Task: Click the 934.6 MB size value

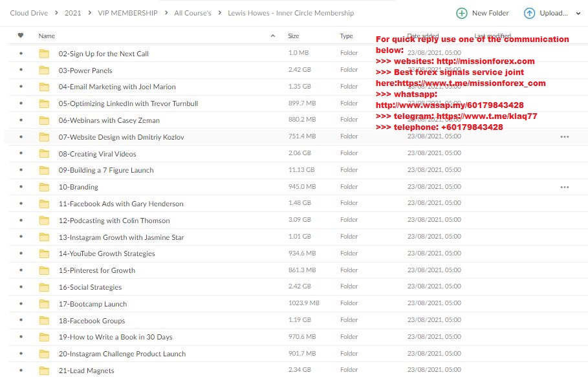Action: tap(302, 253)
